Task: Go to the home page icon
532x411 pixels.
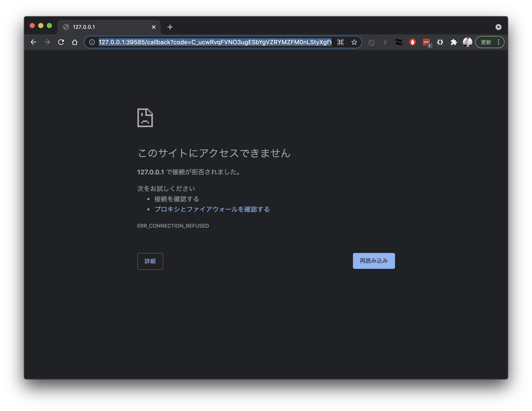Action: pyautogui.click(x=75, y=42)
